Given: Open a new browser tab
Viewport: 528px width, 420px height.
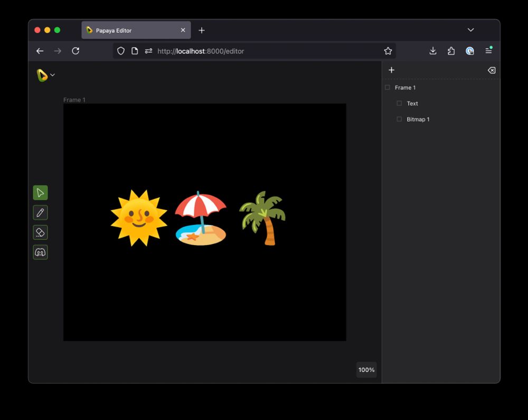Looking at the screenshot, I should tap(201, 30).
